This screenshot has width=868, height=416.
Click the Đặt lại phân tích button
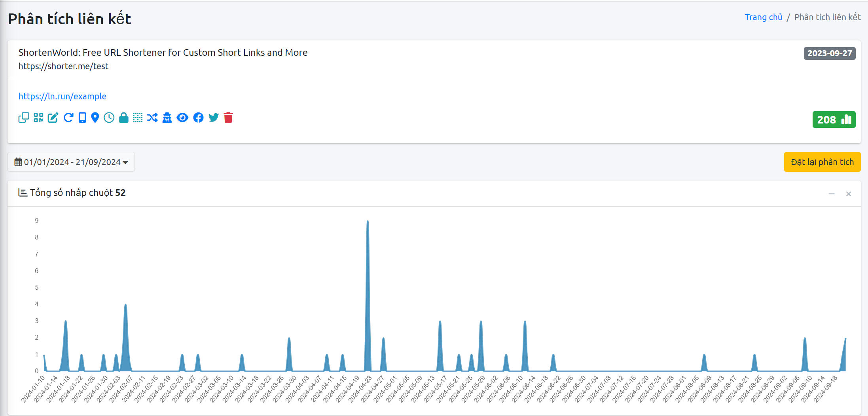pyautogui.click(x=822, y=162)
